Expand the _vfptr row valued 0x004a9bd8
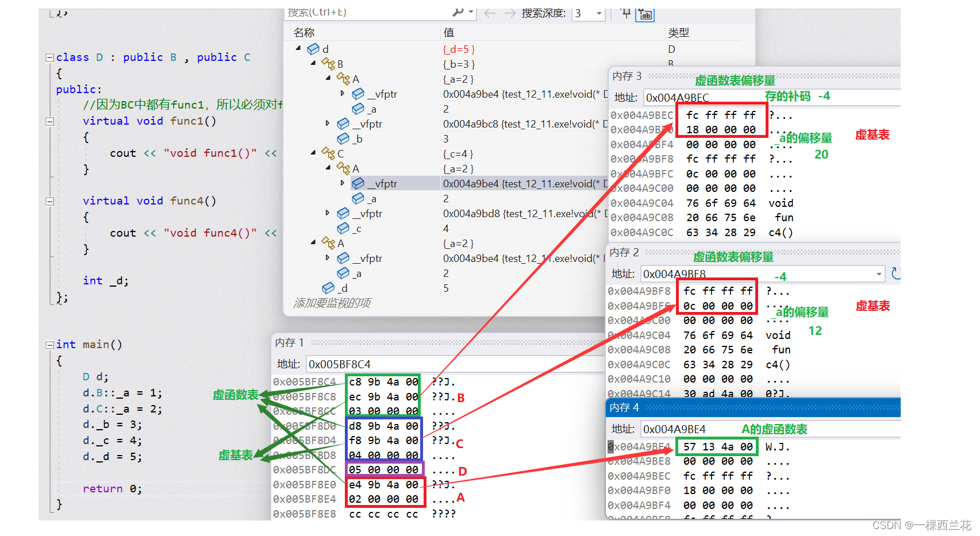 [x=328, y=213]
